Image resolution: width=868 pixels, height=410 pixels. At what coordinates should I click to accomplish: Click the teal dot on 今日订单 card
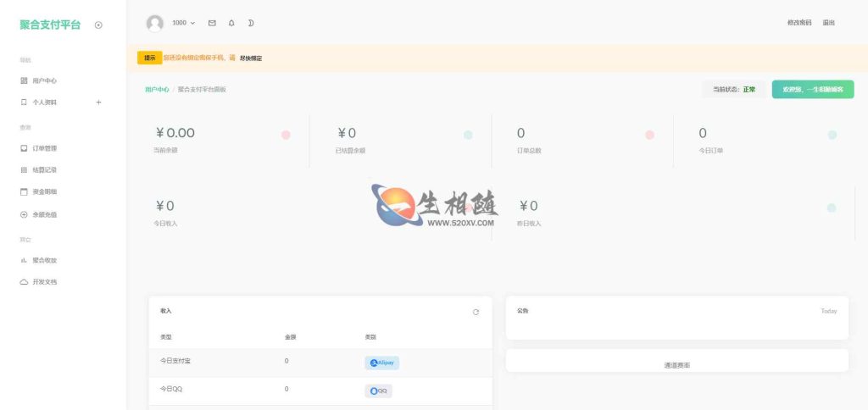832,135
